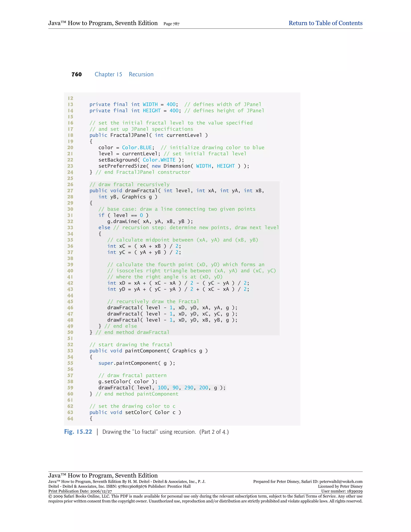Click the Recursion chapter title
Viewport: 411px width, 532px height.
pos(141,74)
